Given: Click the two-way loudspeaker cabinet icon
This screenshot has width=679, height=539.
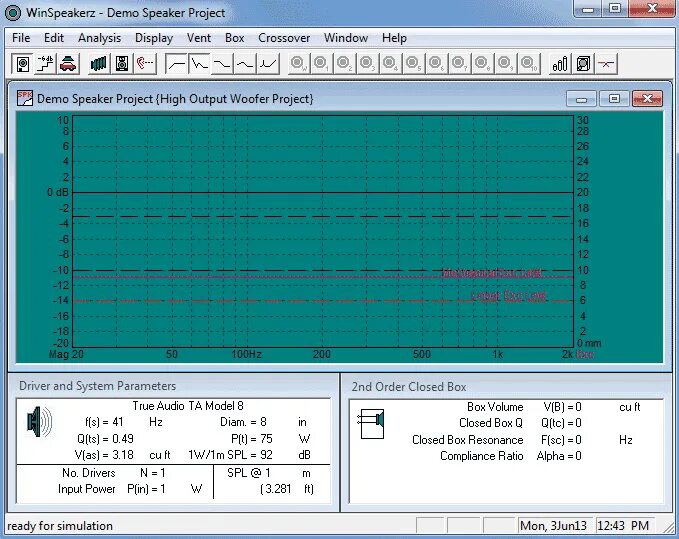Looking at the screenshot, I should click(x=122, y=64).
